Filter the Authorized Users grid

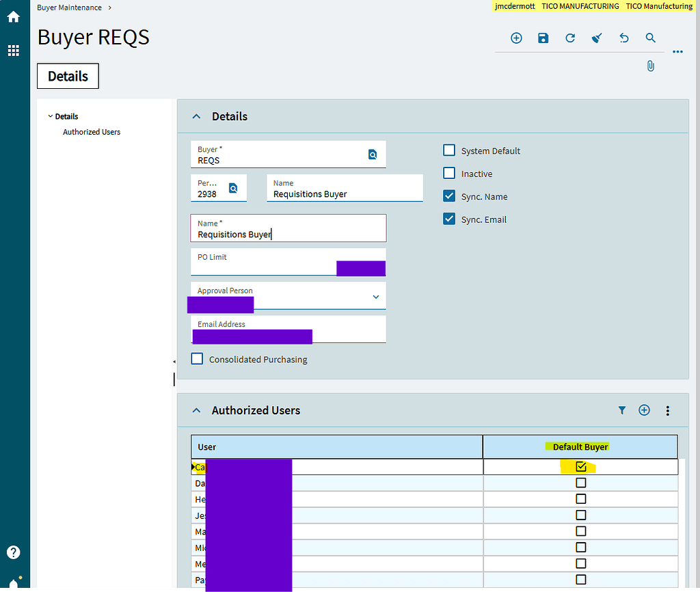point(622,410)
